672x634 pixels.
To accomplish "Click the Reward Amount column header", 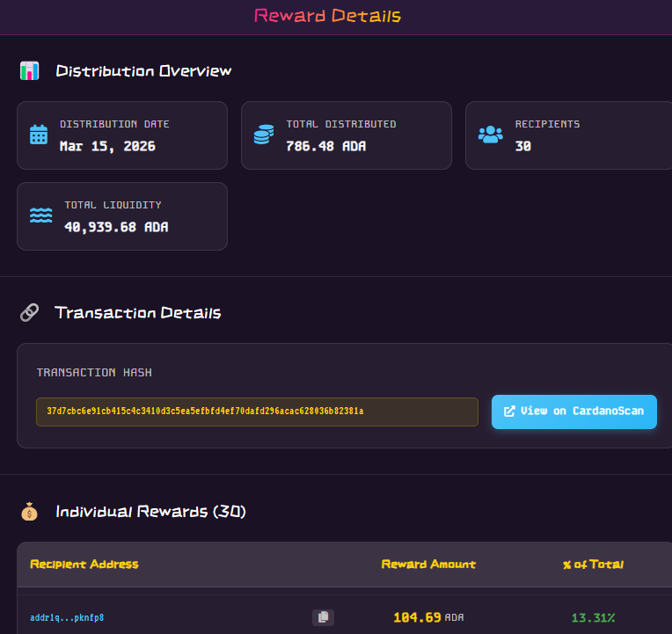I will 428,565.
